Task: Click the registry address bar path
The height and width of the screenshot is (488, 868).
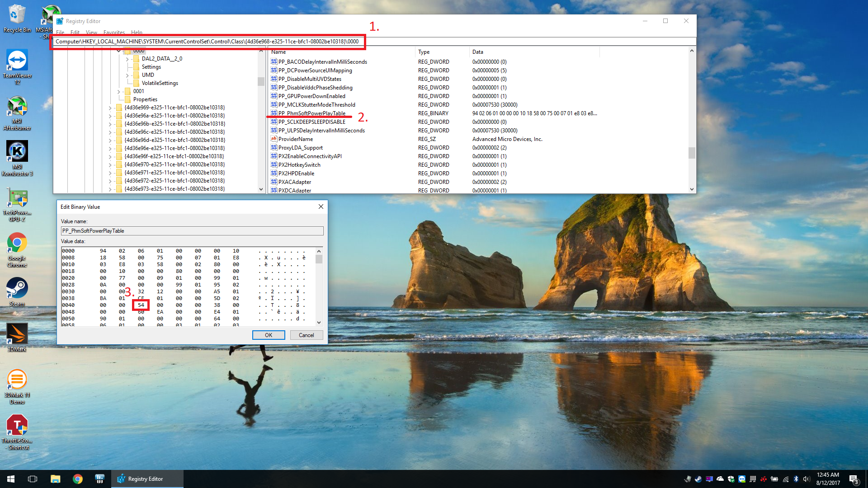Action: coord(207,42)
